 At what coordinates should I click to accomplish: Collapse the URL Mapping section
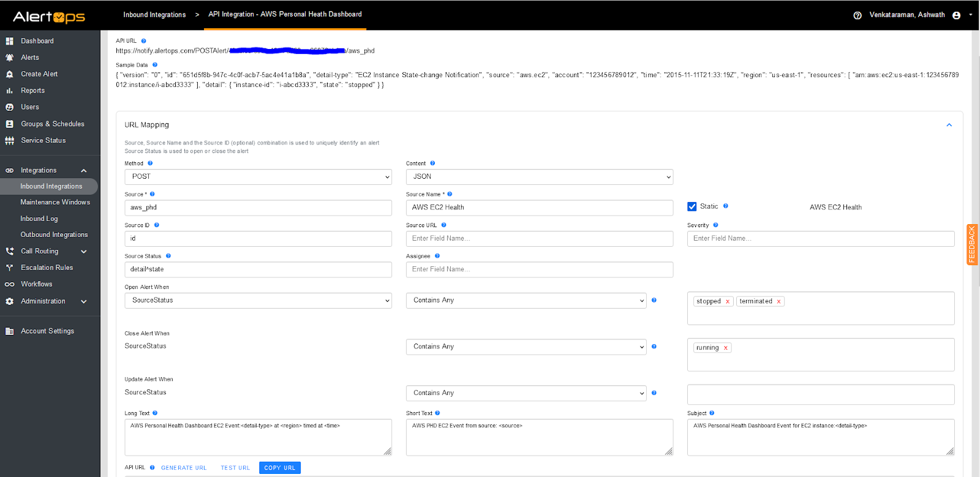click(x=949, y=125)
